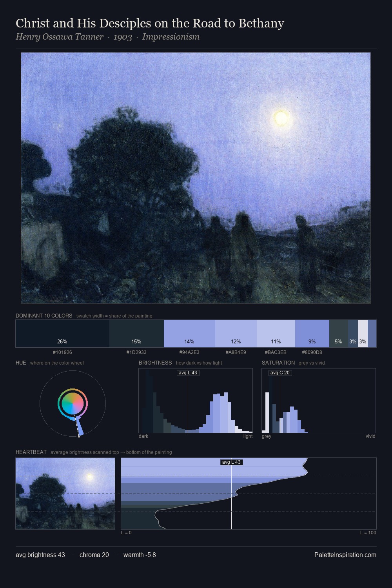This screenshot has height=588, width=392.
Task: Select the 15% swatch #1D2933
Action: coord(136,334)
